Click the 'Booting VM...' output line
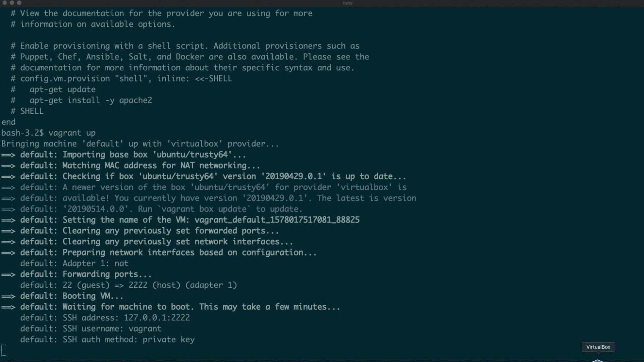This screenshot has width=644, height=362. pos(93,296)
